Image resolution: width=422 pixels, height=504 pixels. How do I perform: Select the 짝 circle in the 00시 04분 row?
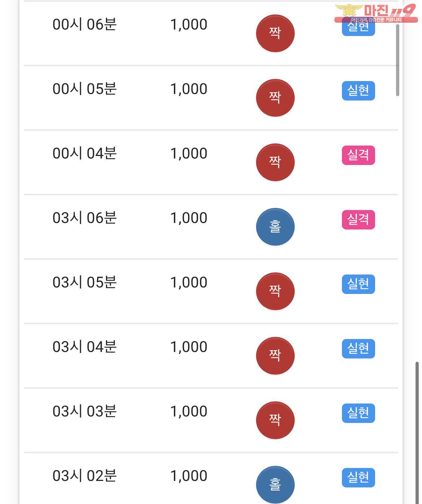275,162
